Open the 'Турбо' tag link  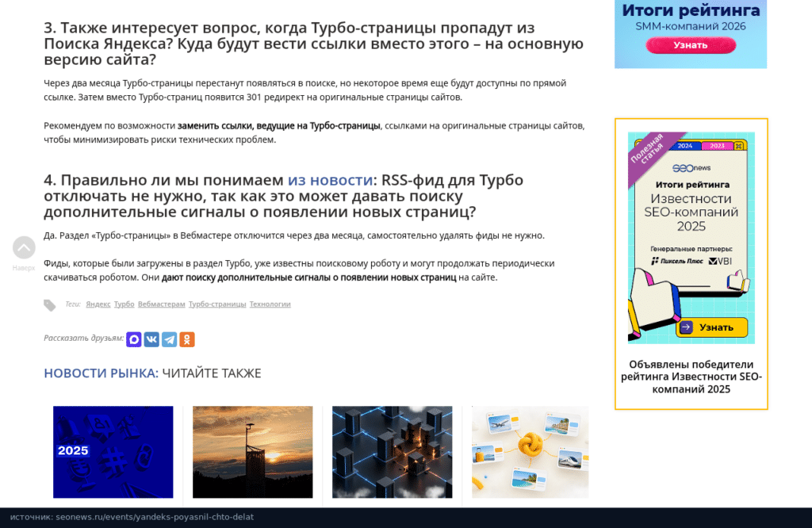124,304
